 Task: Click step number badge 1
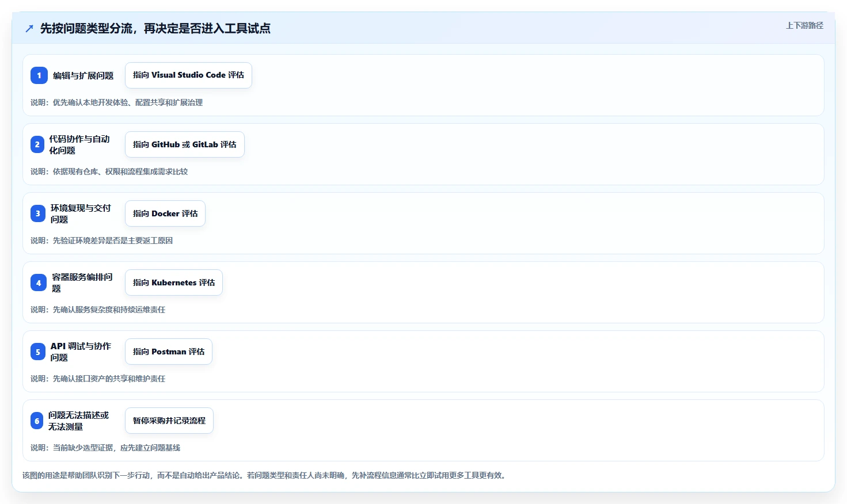coord(39,75)
